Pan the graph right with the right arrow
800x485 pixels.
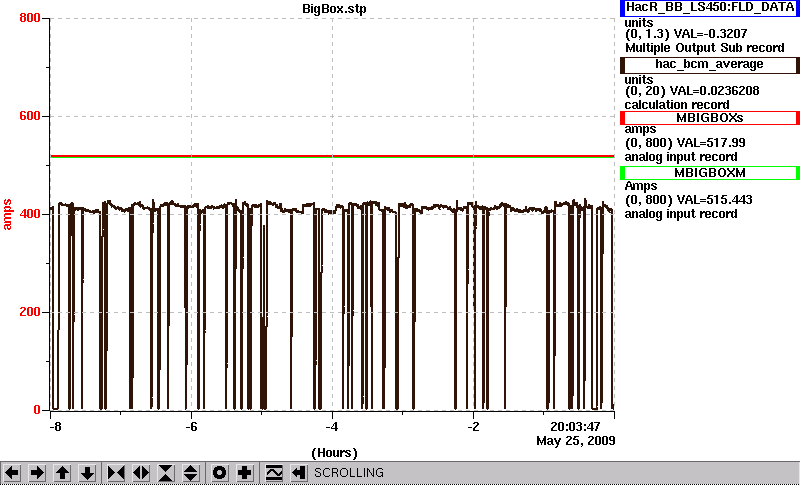(37, 473)
